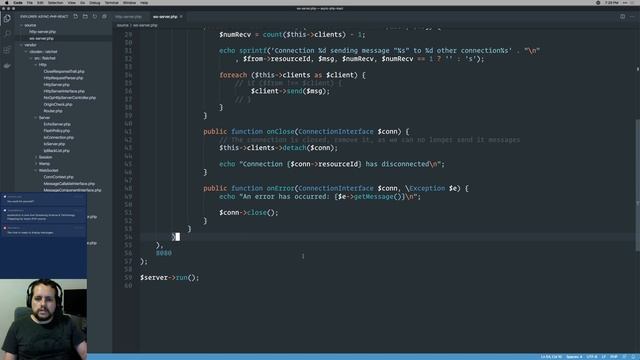Open IpBlackList.php file
The image size is (640, 360).
56,151
